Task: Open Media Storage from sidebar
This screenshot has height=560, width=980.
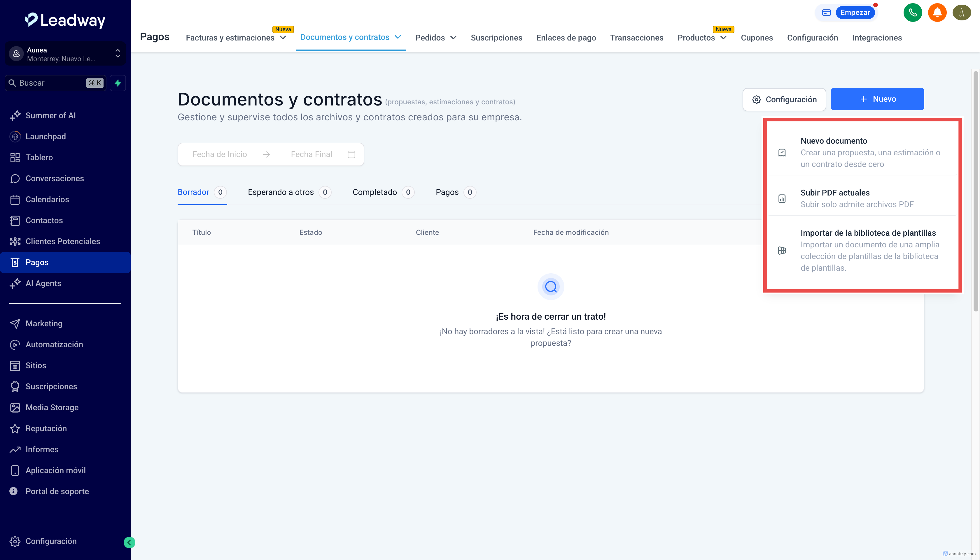Action: [x=52, y=407]
